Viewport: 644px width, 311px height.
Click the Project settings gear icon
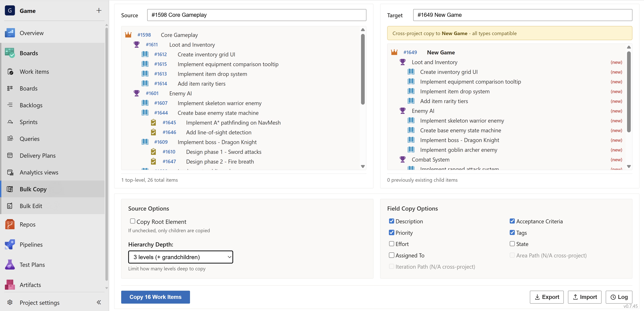(x=10, y=302)
